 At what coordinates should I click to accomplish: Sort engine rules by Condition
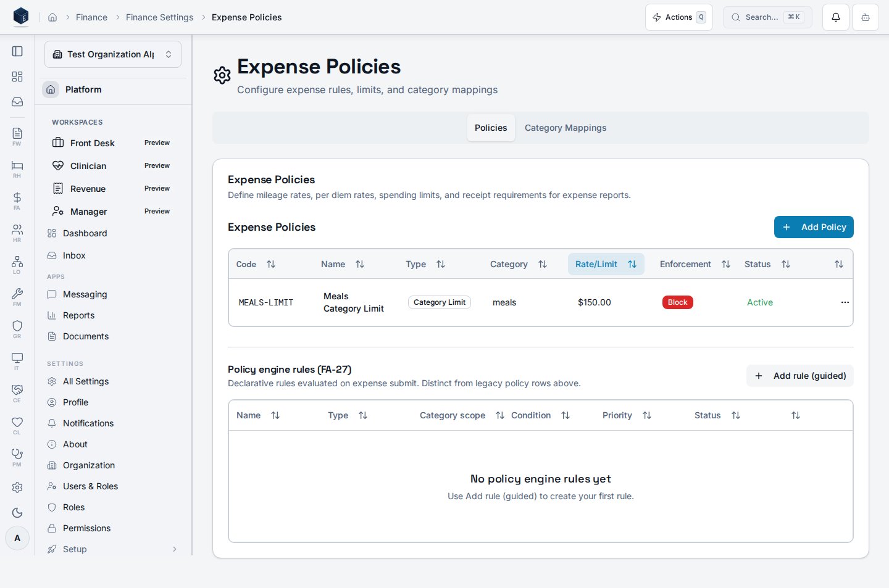[x=540, y=415]
